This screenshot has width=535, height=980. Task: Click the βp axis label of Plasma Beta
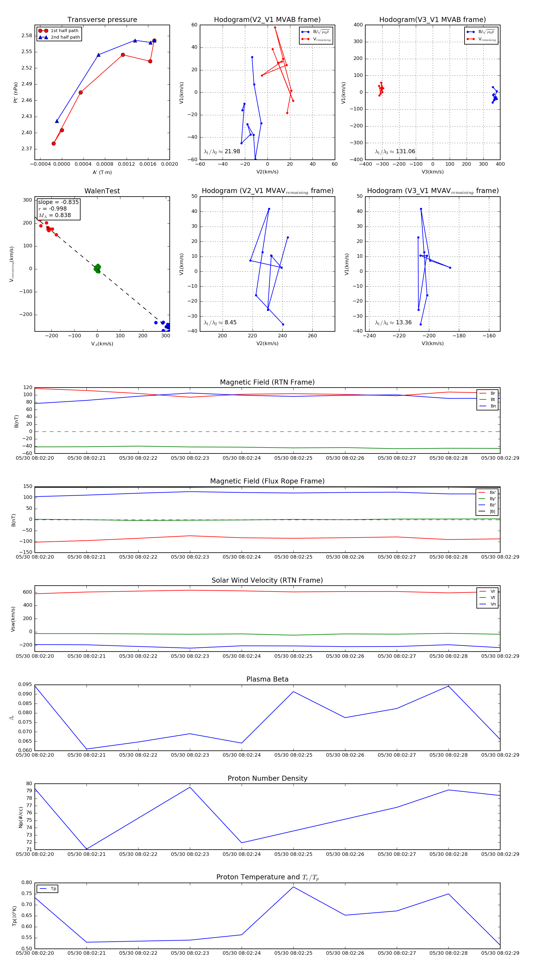point(12,718)
